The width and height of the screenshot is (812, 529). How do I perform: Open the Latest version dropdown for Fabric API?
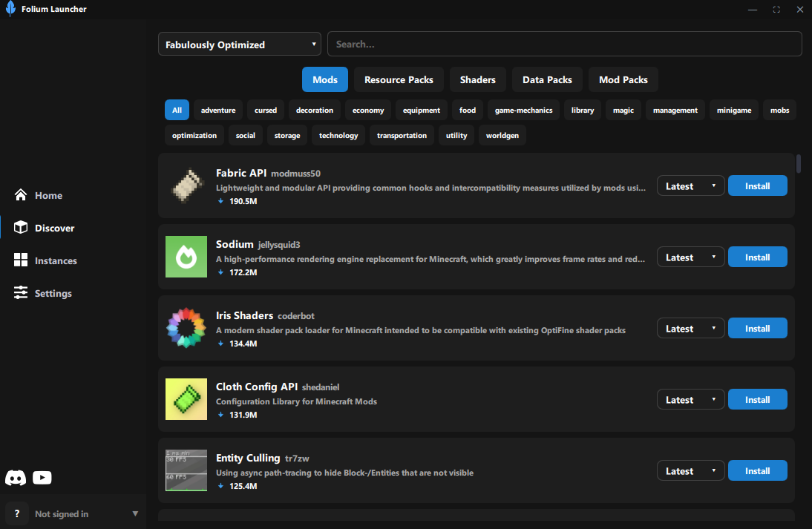pyautogui.click(x=690, y=185)
